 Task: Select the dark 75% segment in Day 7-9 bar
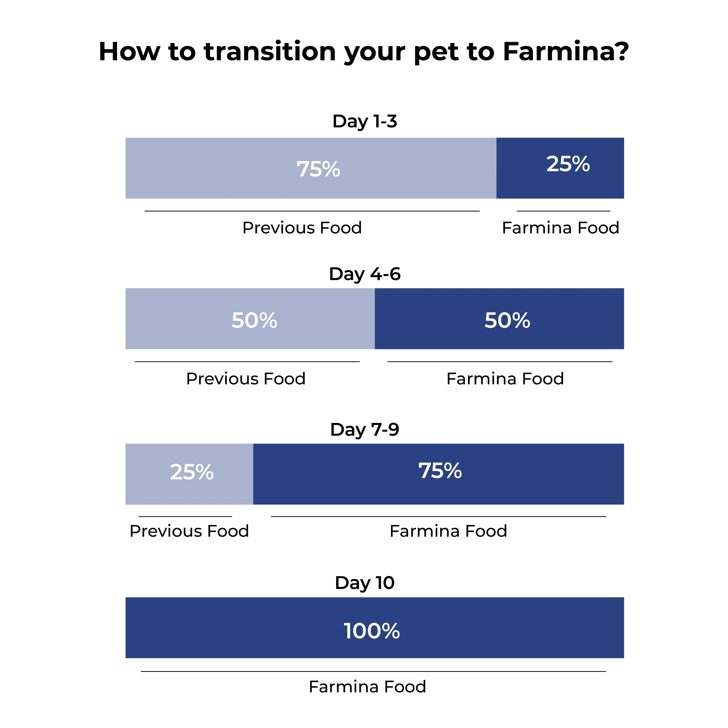click(x=438, y=474)
